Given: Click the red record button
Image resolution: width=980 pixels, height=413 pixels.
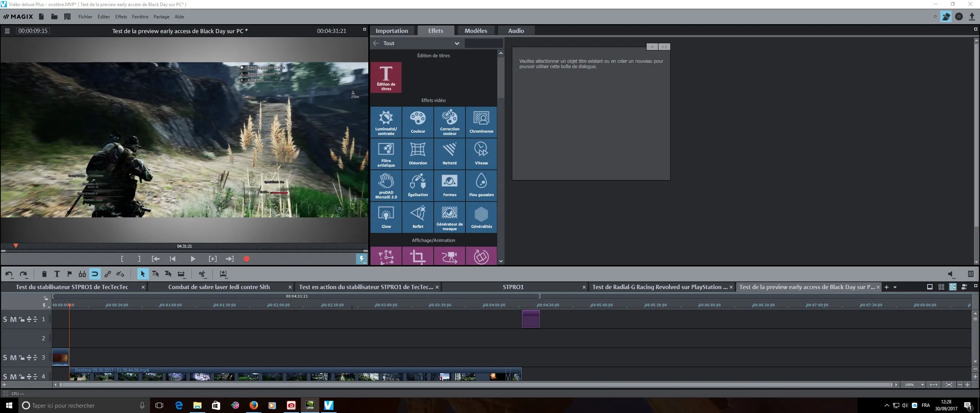Looking at the screenshot, I should [x=247, y=259].
